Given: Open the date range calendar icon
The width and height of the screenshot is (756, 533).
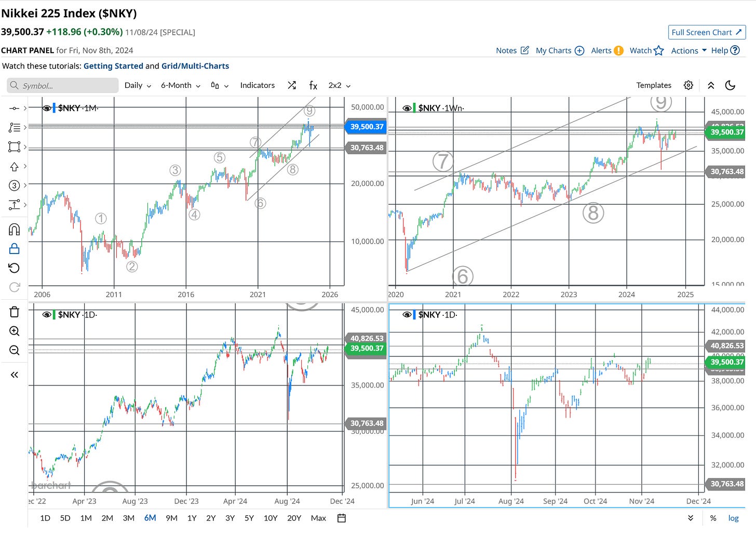Looking at the screenshot, I should click(341, 518).
